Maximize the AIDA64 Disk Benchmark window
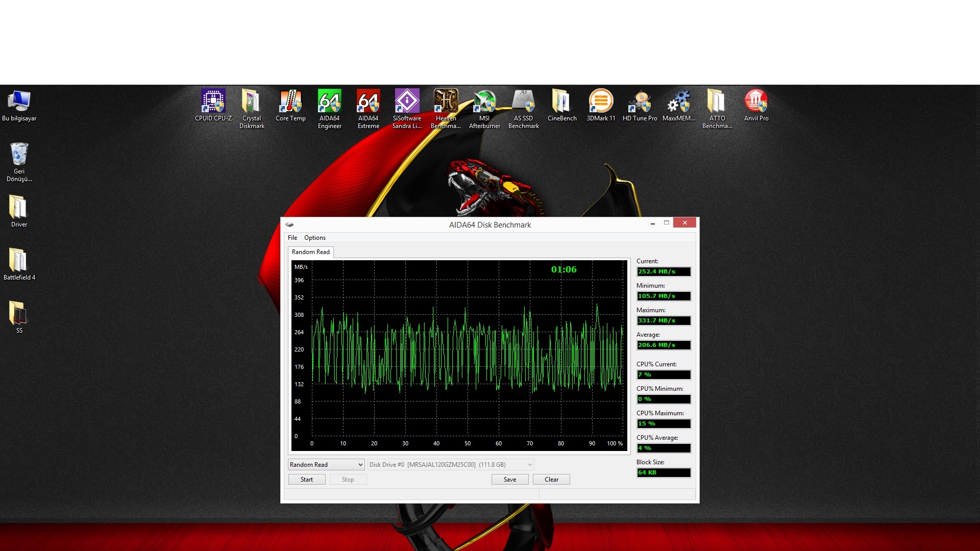Viewport: 980px width, 551px height. pos(666,223)
